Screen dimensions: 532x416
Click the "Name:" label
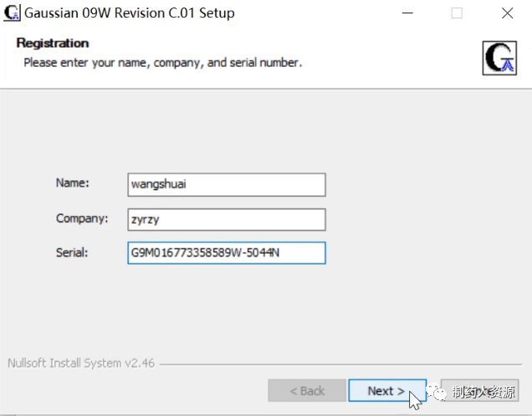pyautogui.click(x=73, y=183)
